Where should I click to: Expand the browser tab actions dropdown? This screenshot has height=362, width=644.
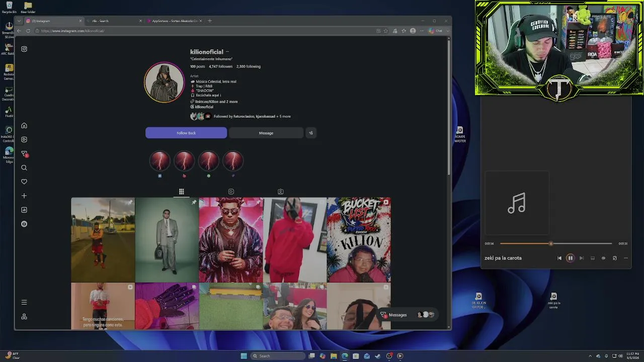coord(19,21)
